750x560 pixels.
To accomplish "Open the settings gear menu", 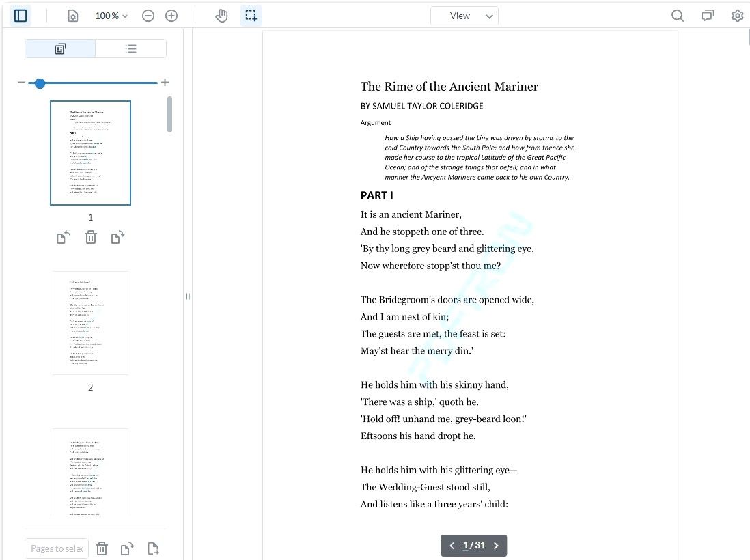I will [x=737, y=15].
